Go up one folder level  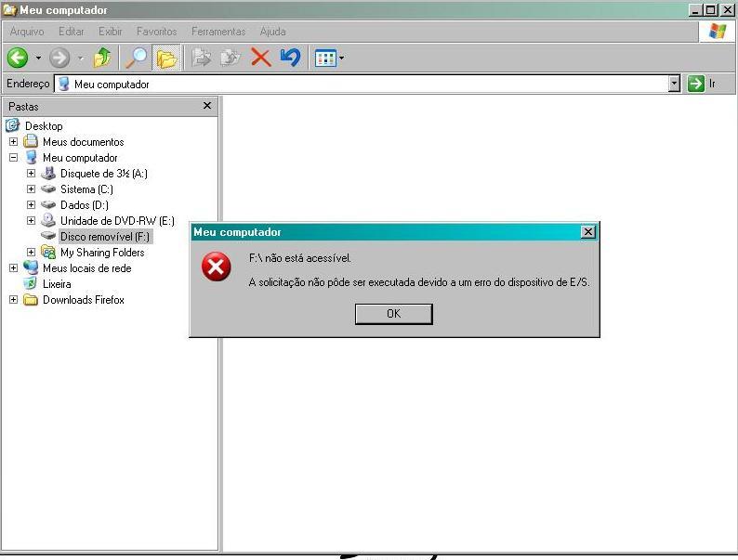[x=102, y=58]
